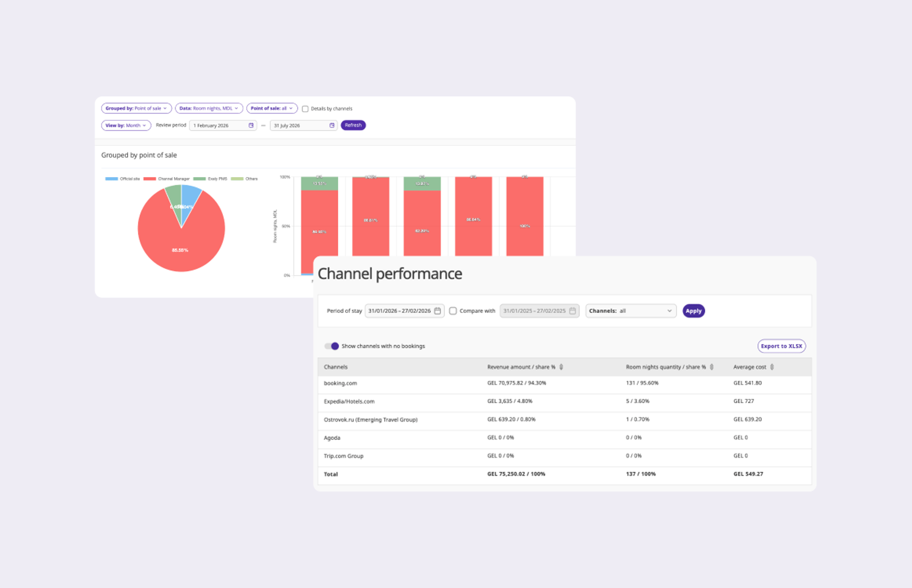Open the 'Grouped by: Point of sale' dropdown

point(136,108)
